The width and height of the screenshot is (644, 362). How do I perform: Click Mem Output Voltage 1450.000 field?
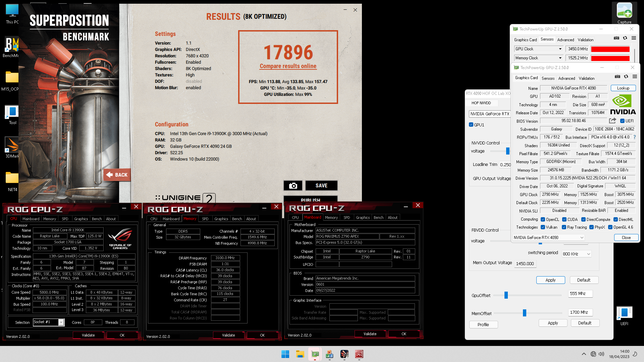pos(525,263)
